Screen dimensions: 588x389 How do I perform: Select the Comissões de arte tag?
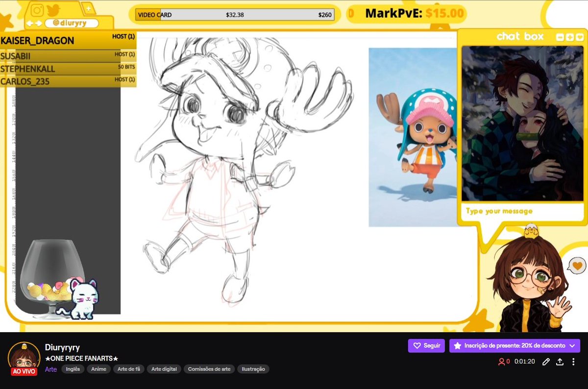pos(209,369)
